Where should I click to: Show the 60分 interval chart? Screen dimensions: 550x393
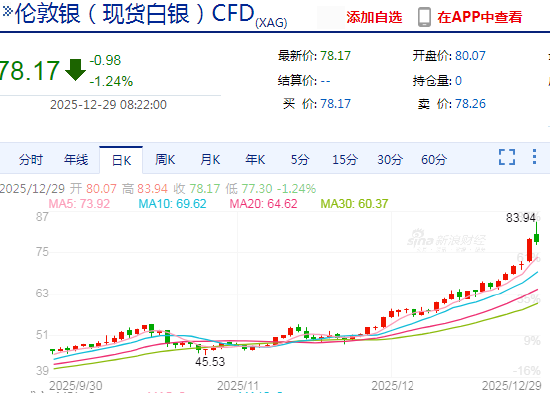click(x=434, y=160)
